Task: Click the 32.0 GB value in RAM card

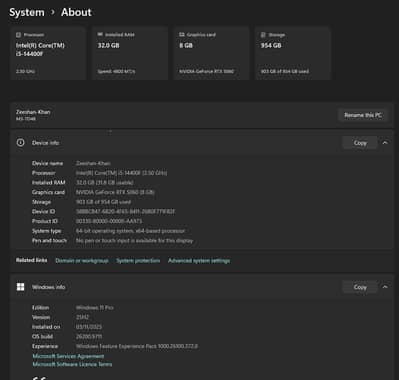Action: 108,45
